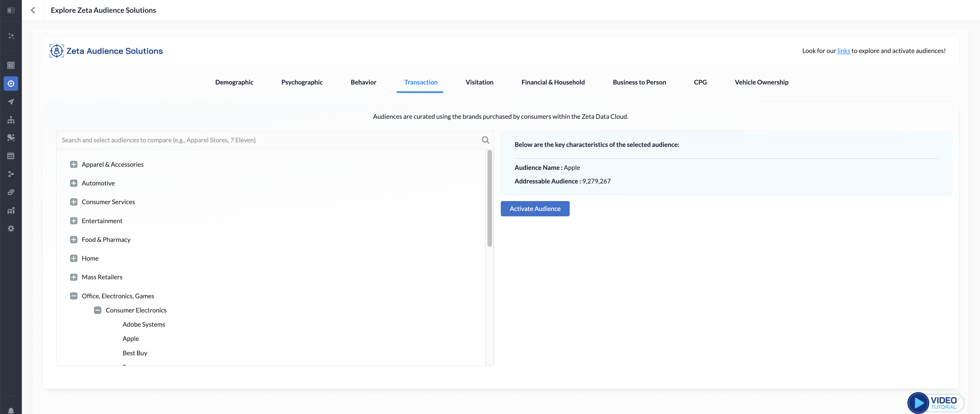The image size is (980, 414).
Task: Collapse the Office, Electronics, Games category
Action: coord(74,296)
